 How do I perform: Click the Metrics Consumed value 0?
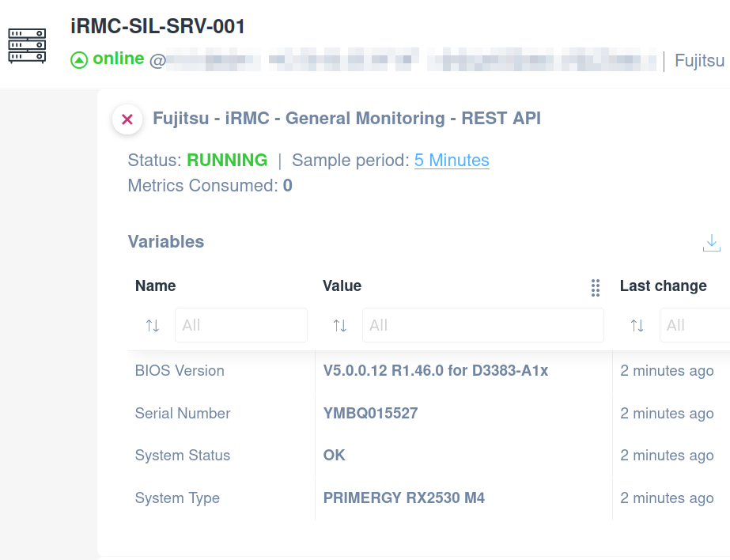[288, 185]
